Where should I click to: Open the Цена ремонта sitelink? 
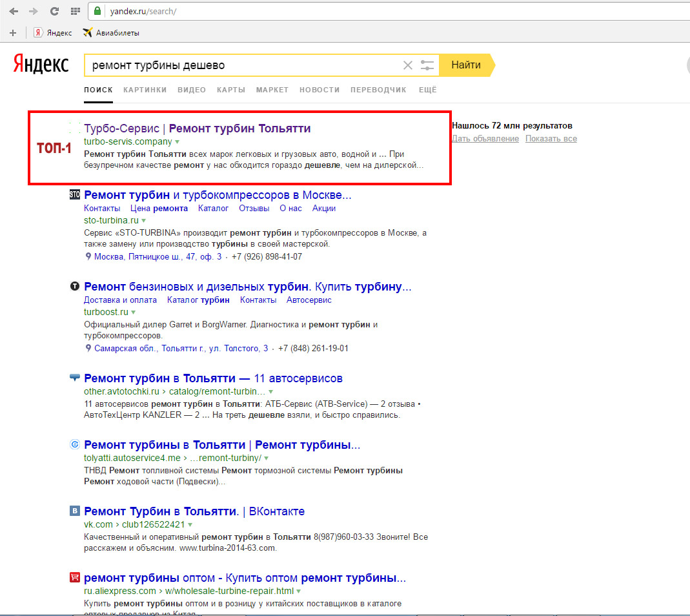coord(159,209)
